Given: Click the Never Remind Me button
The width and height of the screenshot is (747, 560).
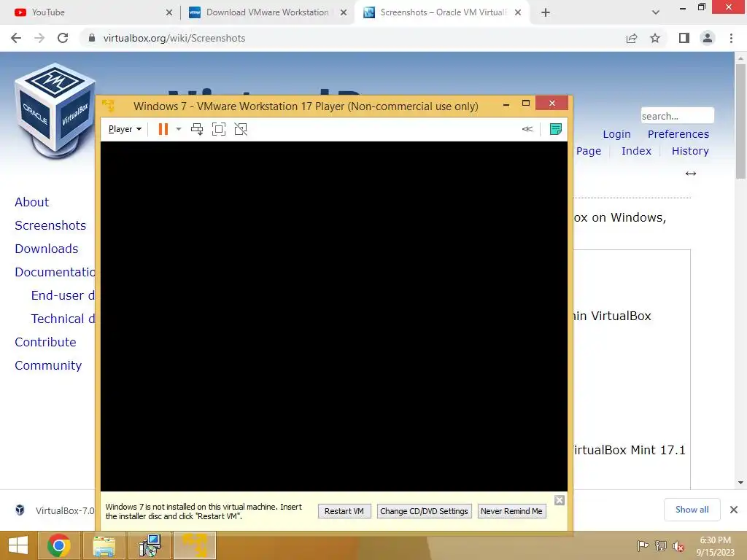Looking at the screenshot, I should pos(511,511).
